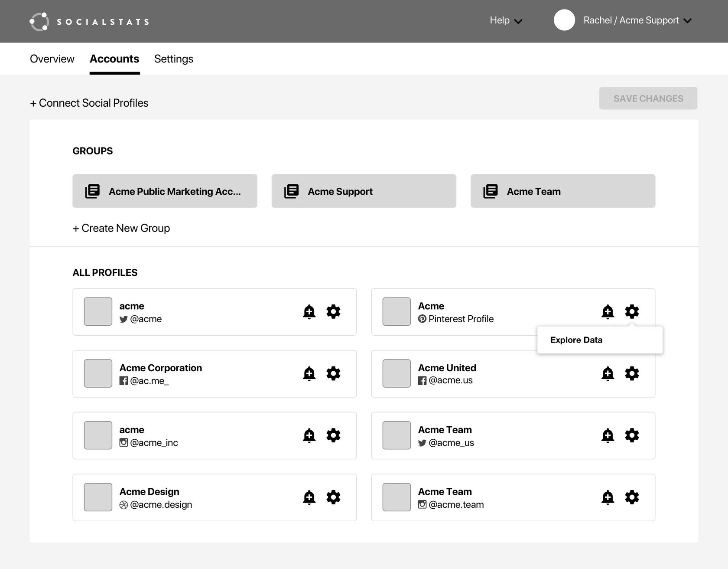Click the Save Changes button
Screen dimensions: 728x569
(x=648, y=98)
